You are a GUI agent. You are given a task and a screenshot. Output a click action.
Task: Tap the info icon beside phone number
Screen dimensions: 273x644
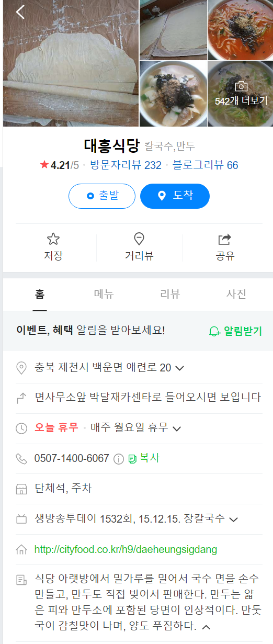[x=119, y=459]
